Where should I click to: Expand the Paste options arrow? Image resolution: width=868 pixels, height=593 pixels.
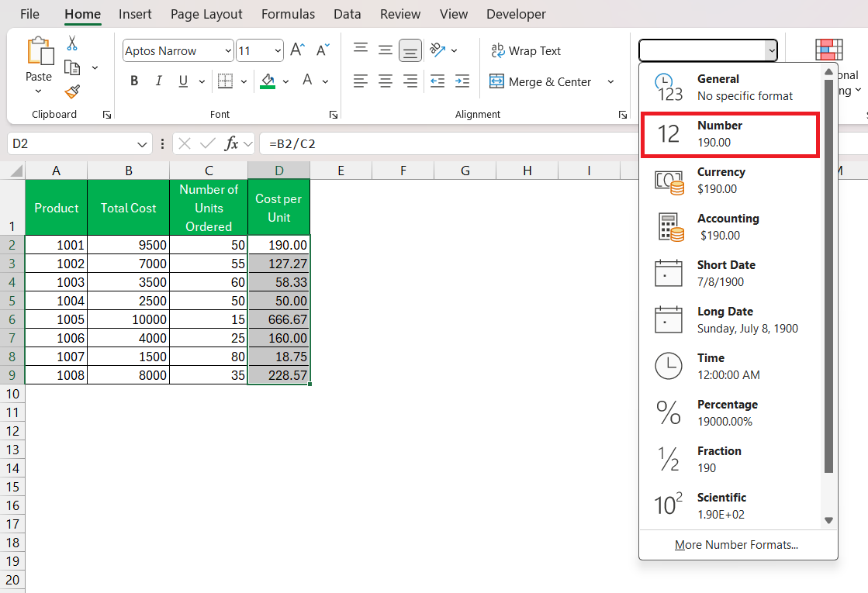click(x=38, y=91)
